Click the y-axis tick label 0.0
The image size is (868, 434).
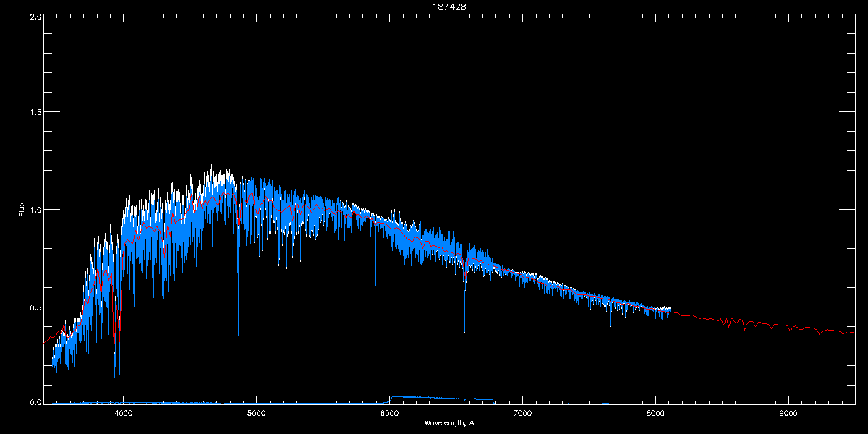tap(34, 403)
